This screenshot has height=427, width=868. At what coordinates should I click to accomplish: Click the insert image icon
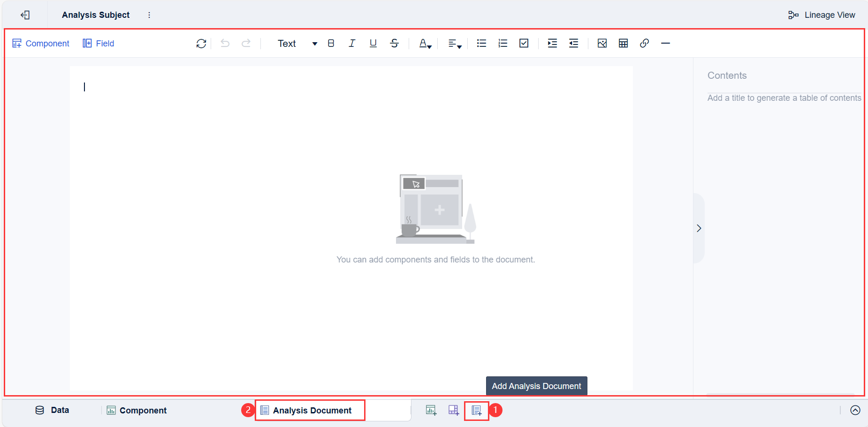pyautogui.click(x=602, y=43)
